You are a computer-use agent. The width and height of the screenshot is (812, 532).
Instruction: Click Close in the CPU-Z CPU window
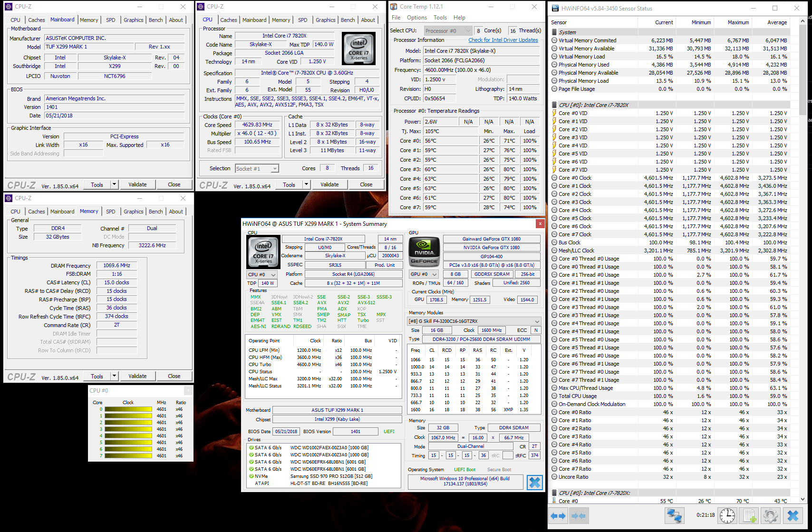click(366, 184)
